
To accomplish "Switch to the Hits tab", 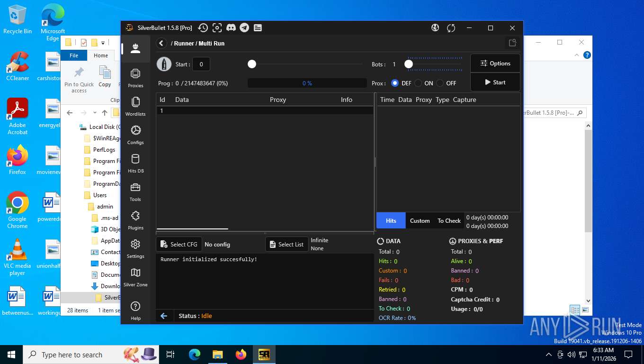I will click(391, 220).
